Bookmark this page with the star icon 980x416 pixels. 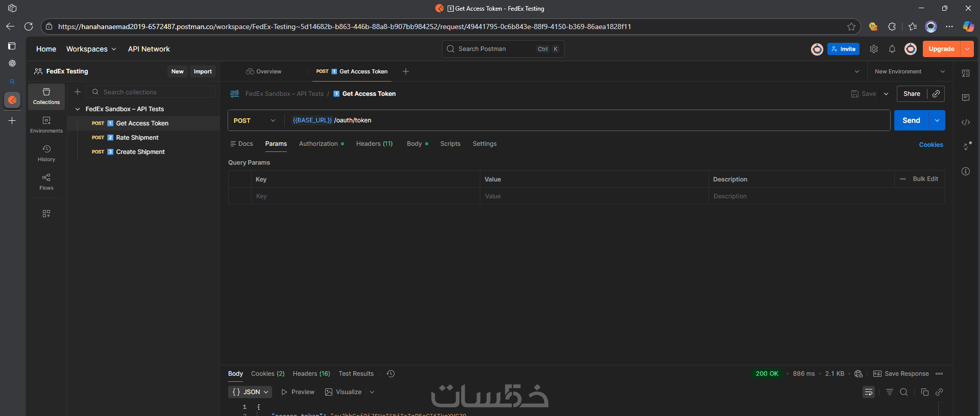pos(851,27)
